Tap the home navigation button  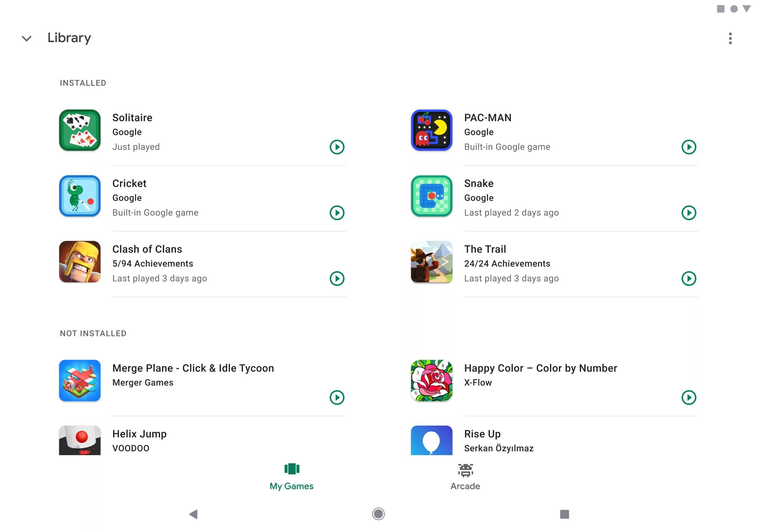point(378,514)
